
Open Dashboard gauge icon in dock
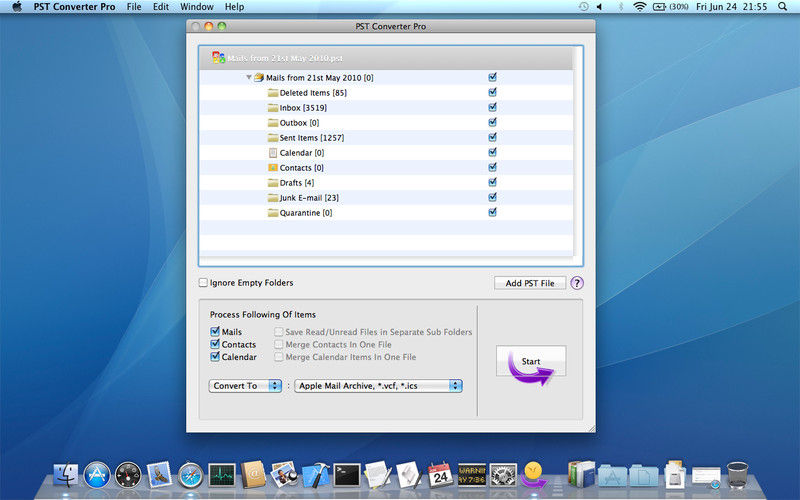point(128,475)
